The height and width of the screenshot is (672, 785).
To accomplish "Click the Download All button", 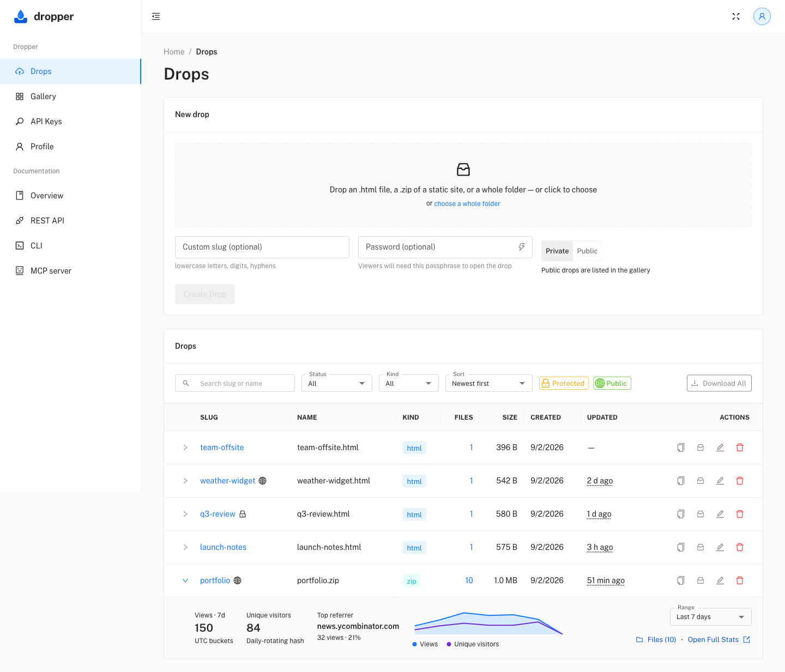I will tap(719, 383).
